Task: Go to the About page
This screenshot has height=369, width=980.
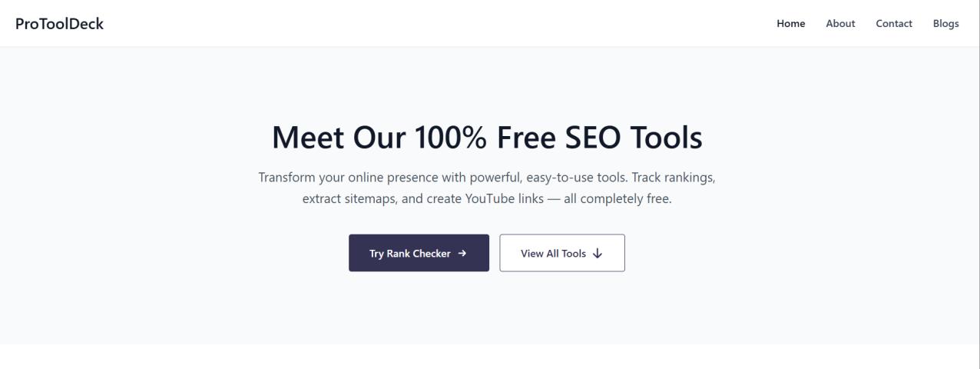Action: coord(840,23)
